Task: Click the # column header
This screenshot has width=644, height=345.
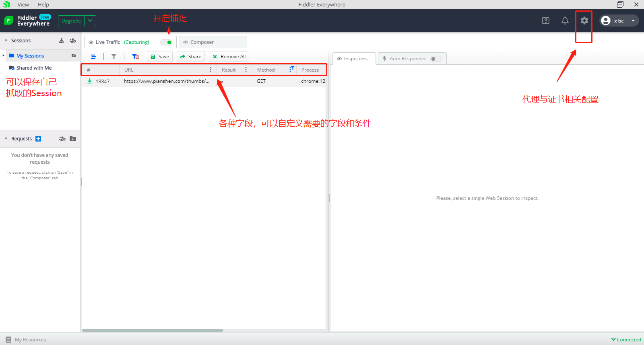Action: click(x=101, y=70)
